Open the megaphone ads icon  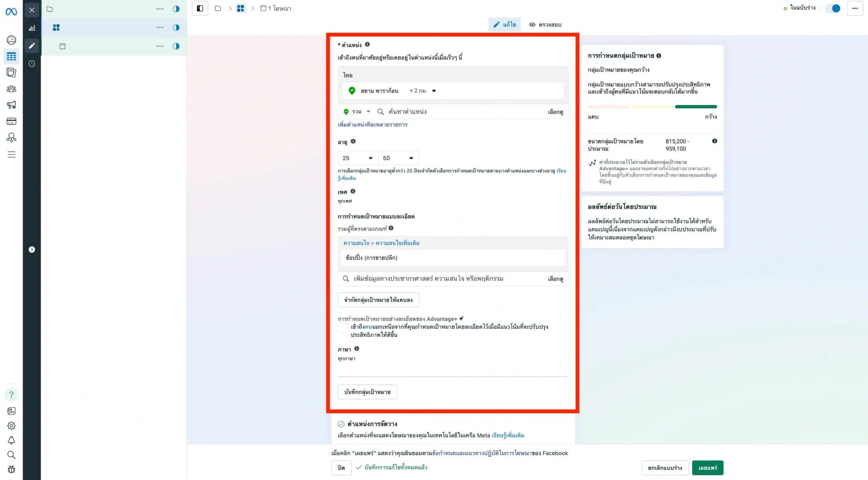(11, 105)
